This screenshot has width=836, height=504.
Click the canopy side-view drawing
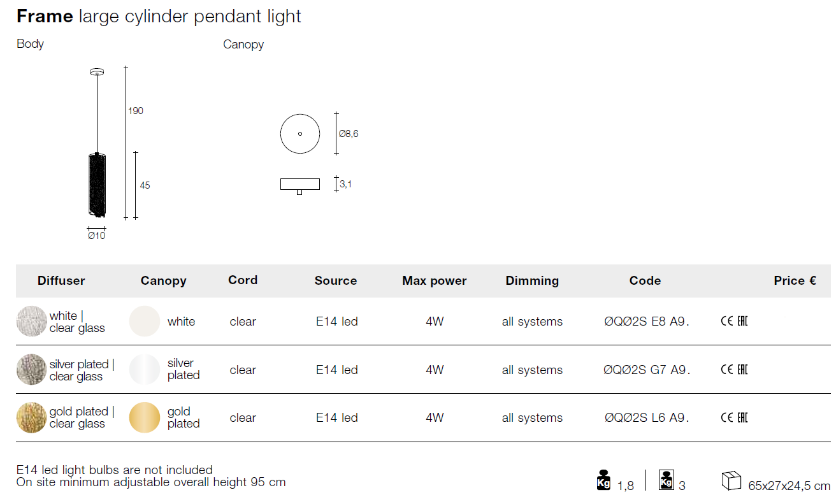tap(299, 185)
